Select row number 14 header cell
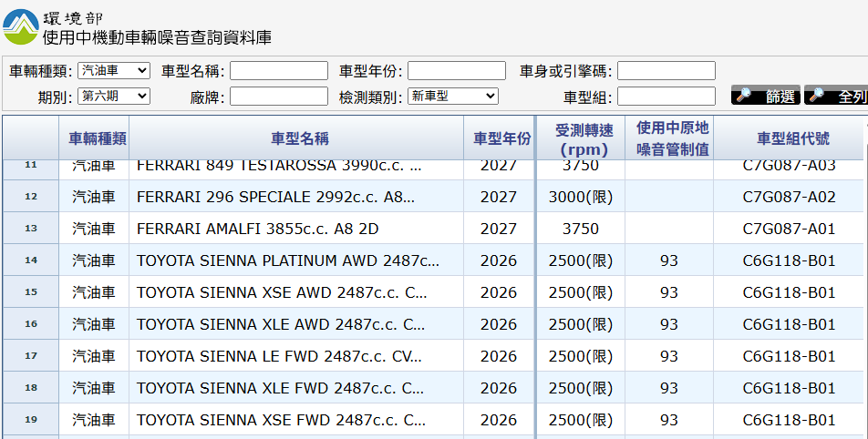The height and width of the screenshot is (439, 868). (31, 260)
